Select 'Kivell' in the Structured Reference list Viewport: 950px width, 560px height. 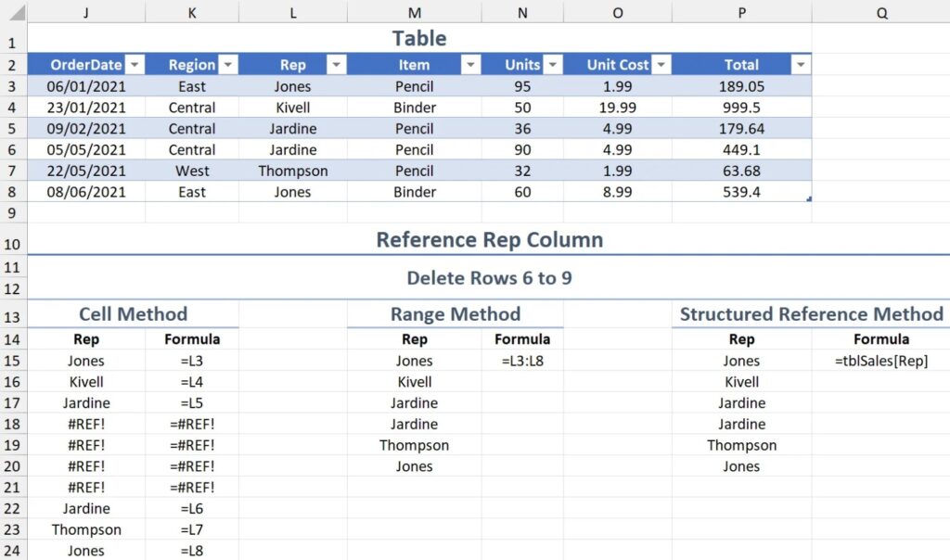coord(741,381)
